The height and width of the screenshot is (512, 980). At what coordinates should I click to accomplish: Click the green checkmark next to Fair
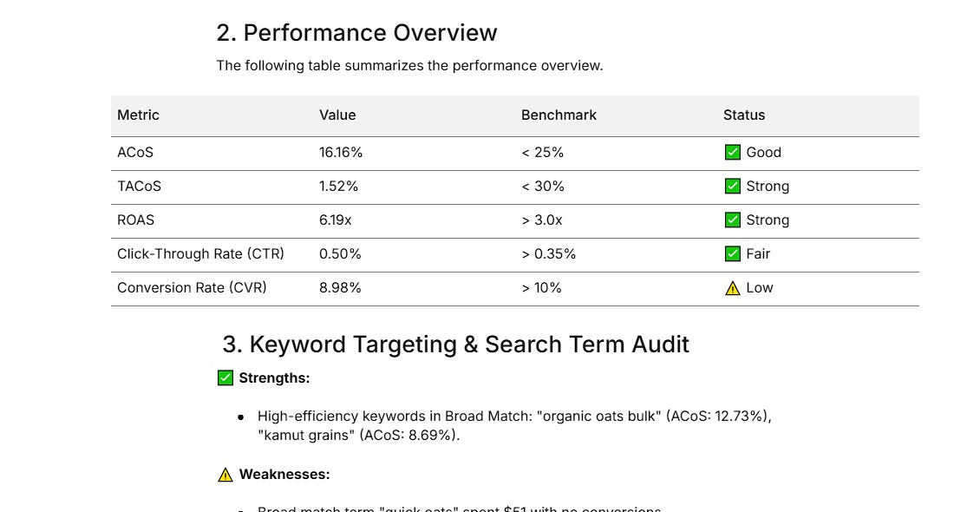[733, 253]
